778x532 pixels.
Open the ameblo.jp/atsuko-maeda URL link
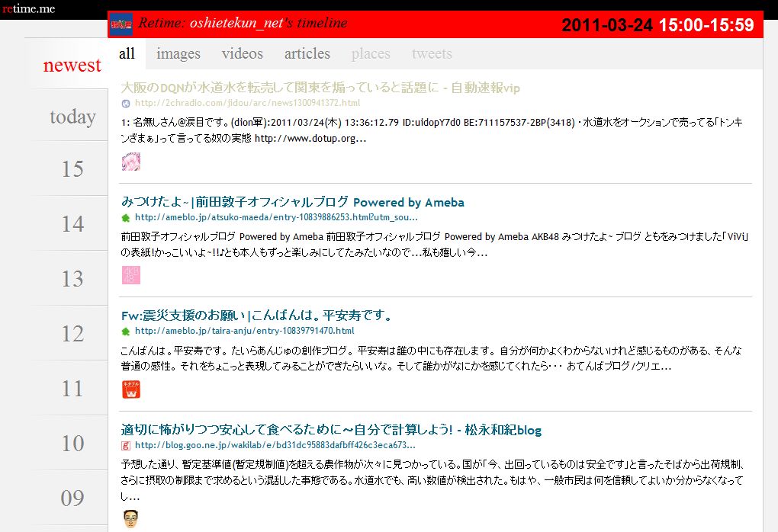(276, 217)
